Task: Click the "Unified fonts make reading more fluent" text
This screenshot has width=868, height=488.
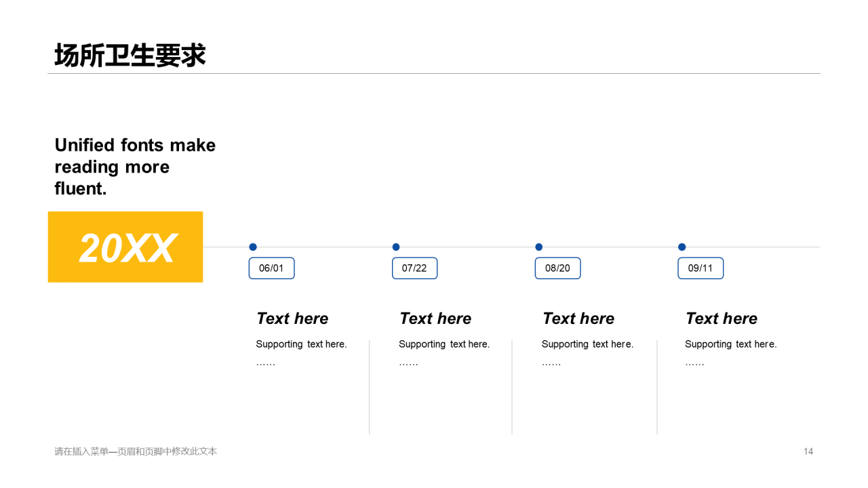Action: coord(135,167)
